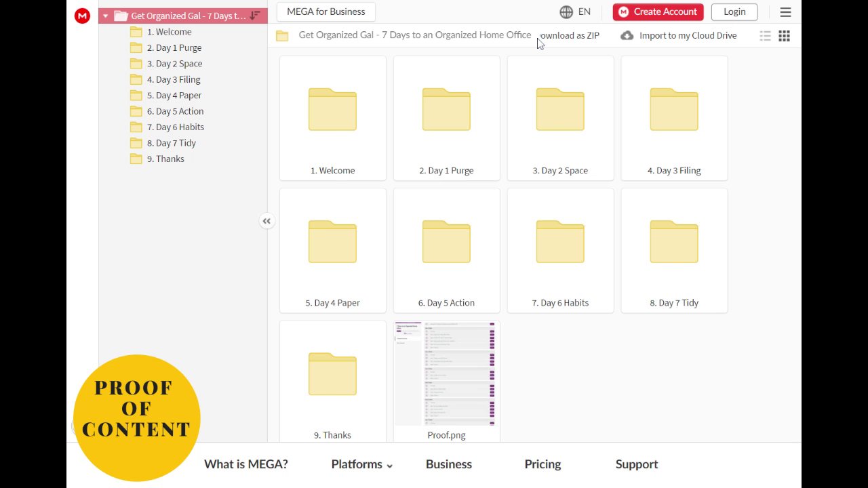Click the Proof.png file name
Image resolution: width=868 pixels, height=488 pixels.
click(446, 435)
